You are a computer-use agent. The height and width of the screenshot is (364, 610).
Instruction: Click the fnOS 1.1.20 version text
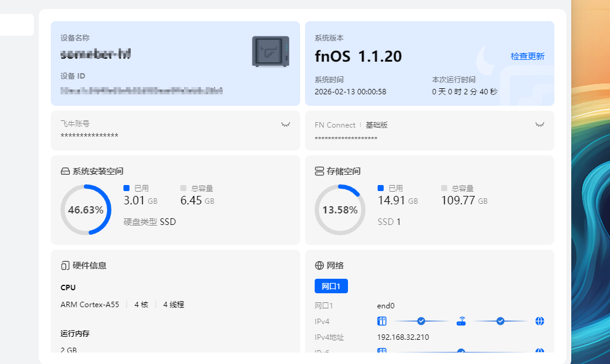pos(358,56)
